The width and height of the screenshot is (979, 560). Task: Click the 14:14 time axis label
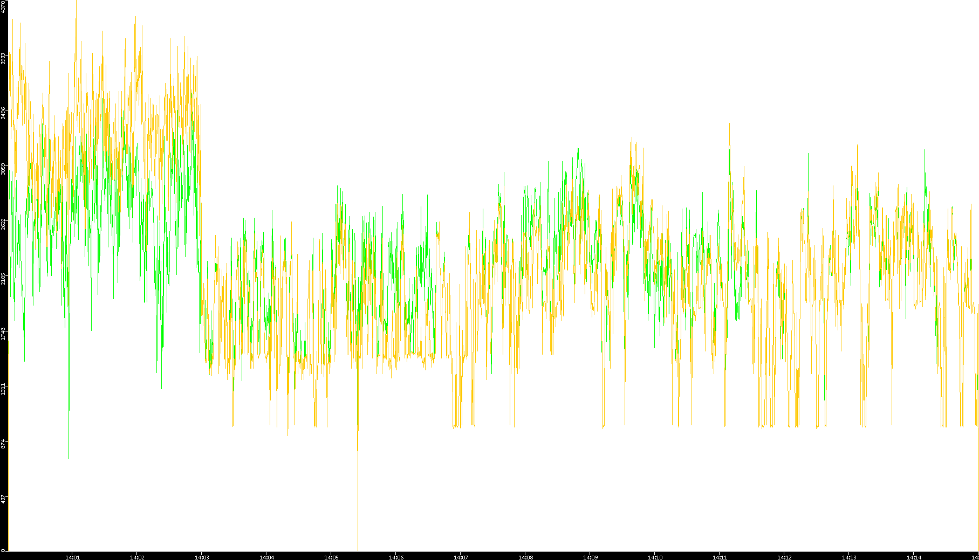[x=914, y=557]
